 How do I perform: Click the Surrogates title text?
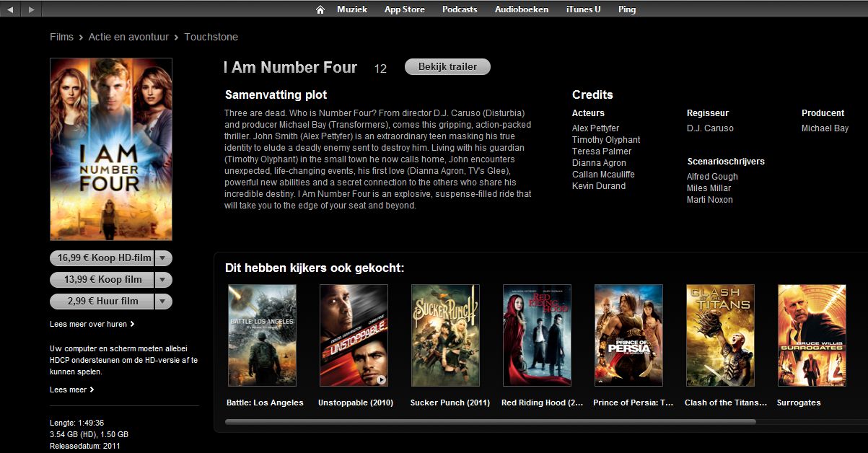click(799, 403)
